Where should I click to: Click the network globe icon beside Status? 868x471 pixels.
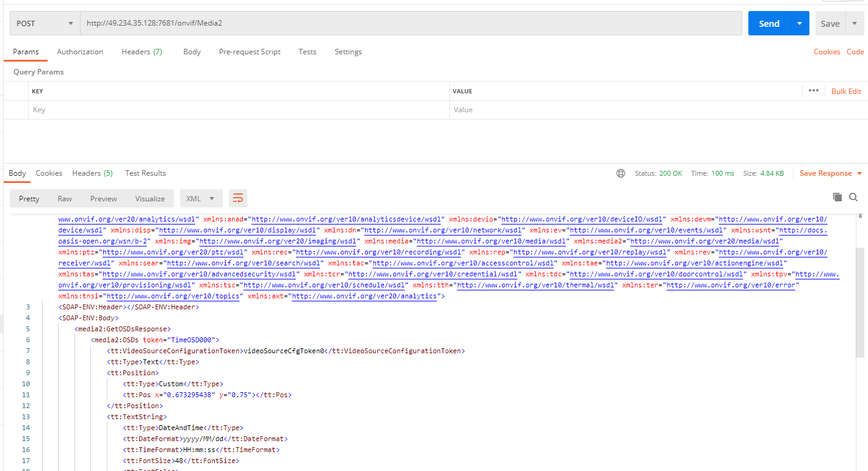pyautogui.click(x=621, y=173)
